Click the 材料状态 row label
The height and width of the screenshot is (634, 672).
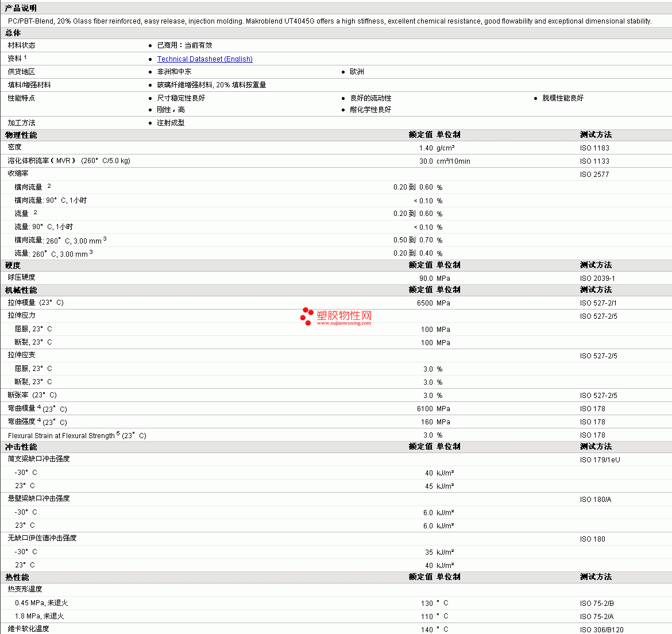click(x=21, y=45)
